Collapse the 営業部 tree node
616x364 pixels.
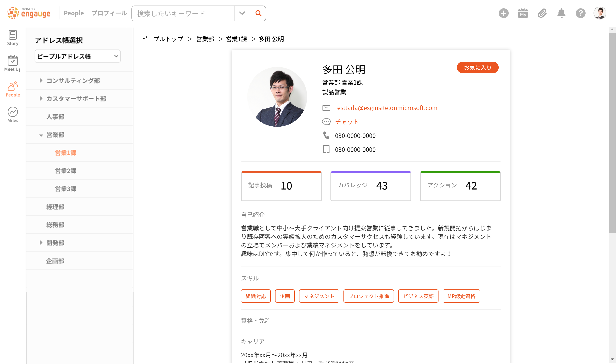[x=41, y=135]
